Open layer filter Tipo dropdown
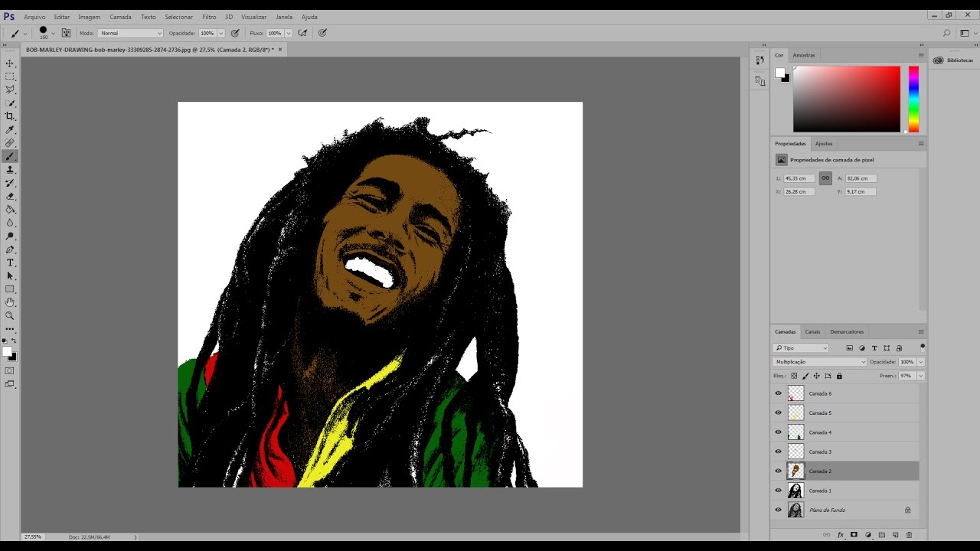Image resolution: width=980 pixels, height=551 pixels. tap(801, 348)
